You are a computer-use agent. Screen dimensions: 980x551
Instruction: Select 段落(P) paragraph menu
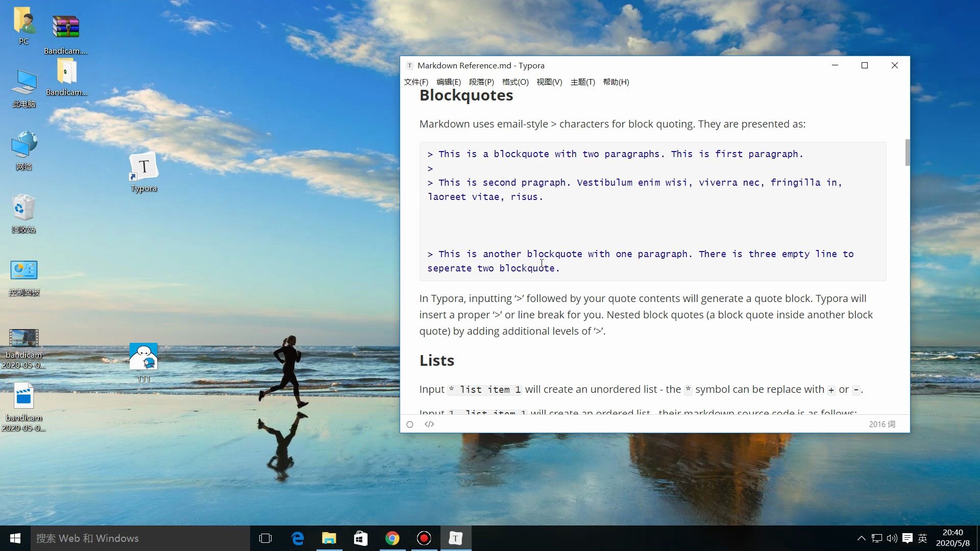tap(481, 82)
